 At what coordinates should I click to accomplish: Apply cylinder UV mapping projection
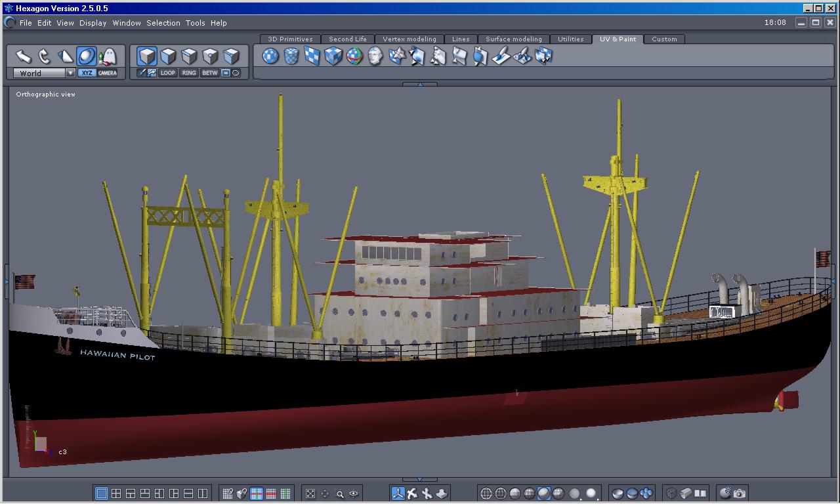click(x=291, y=56)
